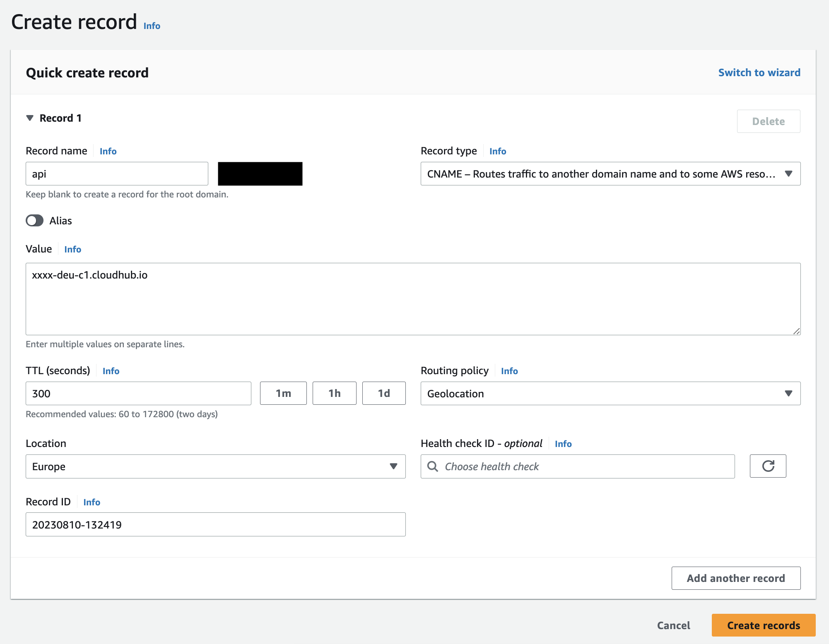Open Info link beside Create record title
Image resolution: width=829 pixels, height=644 pixels.
[152, 26]
